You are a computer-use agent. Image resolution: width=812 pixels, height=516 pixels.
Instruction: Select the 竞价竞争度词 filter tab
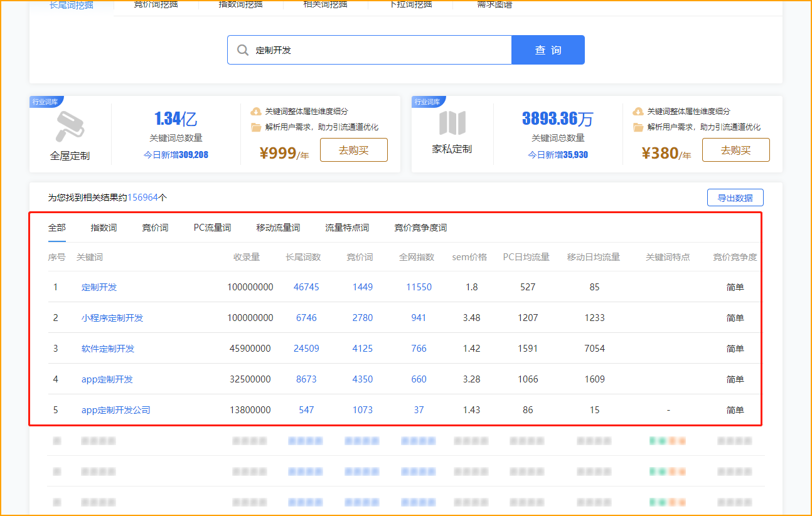420,228
